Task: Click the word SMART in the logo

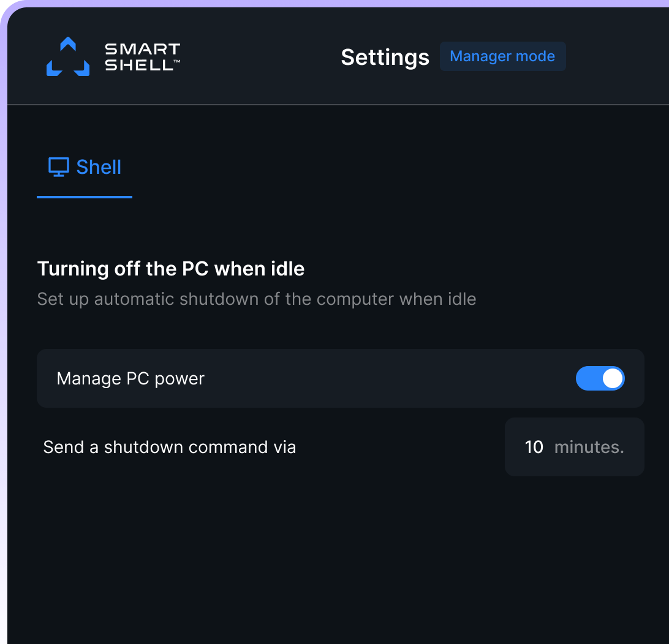Action: [142, 49]
